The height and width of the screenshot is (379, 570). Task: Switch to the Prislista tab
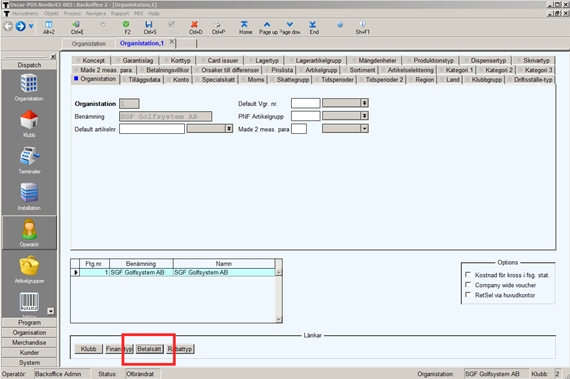coord(279,70)
